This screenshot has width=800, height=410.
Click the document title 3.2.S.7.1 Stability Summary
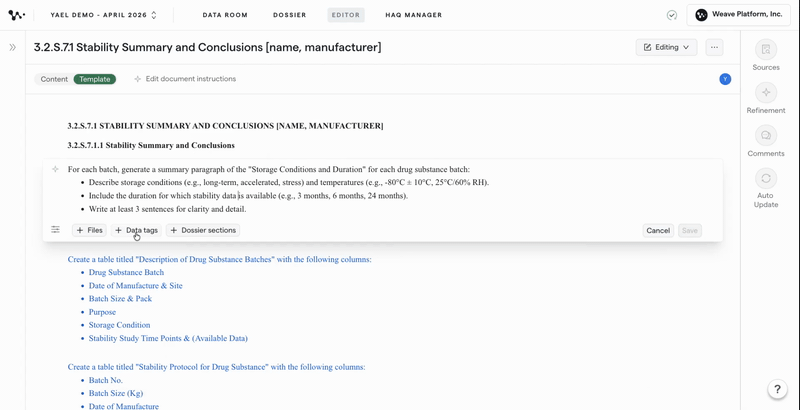[207, 47]
